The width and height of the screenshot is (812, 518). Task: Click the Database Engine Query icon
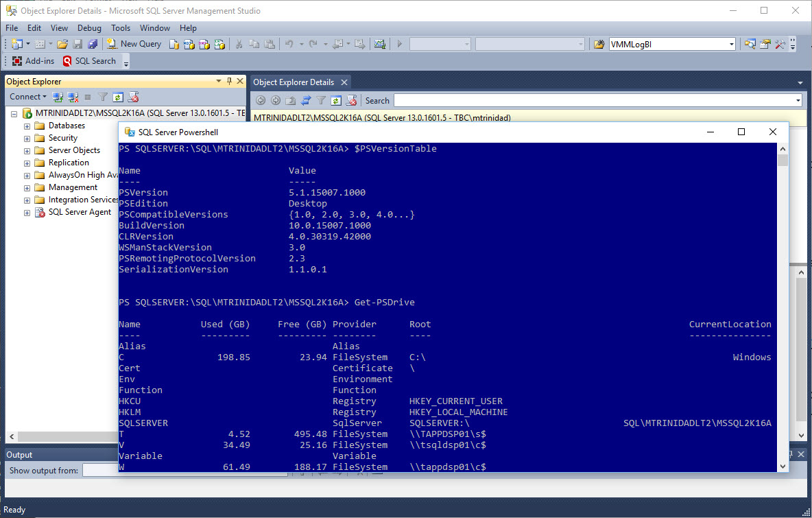[x=174, y=44]
